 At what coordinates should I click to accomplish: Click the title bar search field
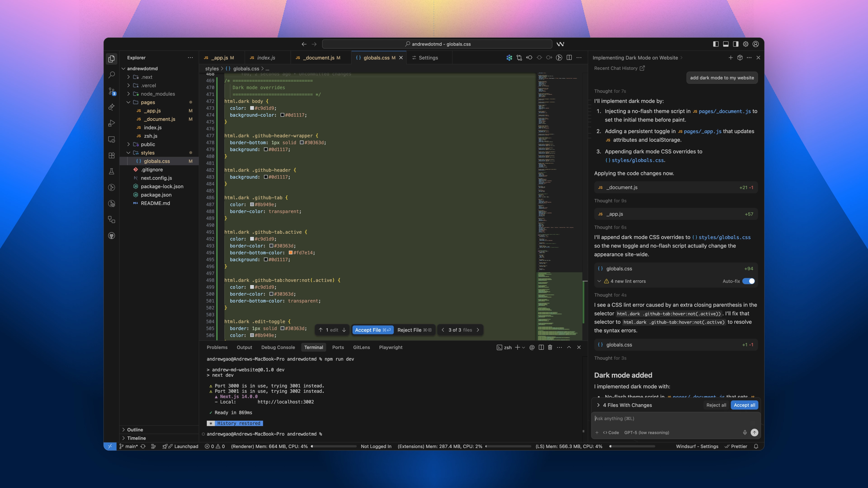437,44
